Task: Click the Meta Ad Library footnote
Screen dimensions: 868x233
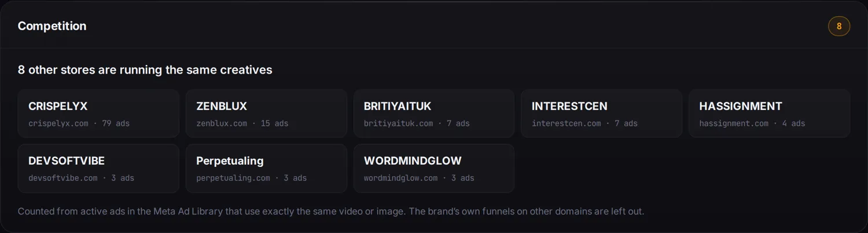Action: (x=331, y=212)
